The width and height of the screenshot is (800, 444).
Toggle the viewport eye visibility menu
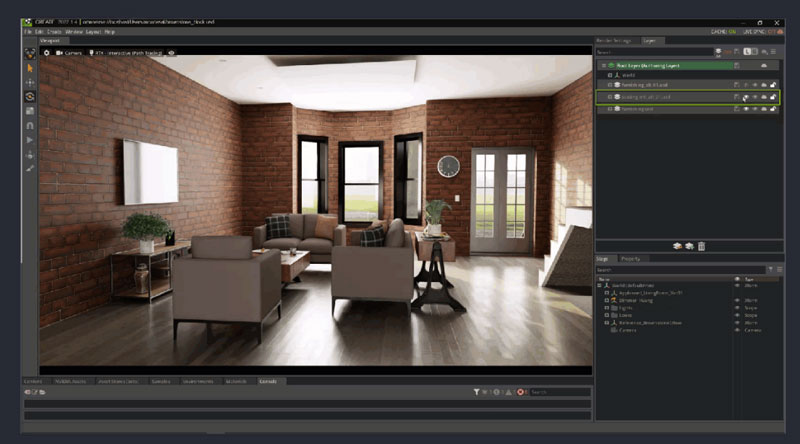pos(171,52)
